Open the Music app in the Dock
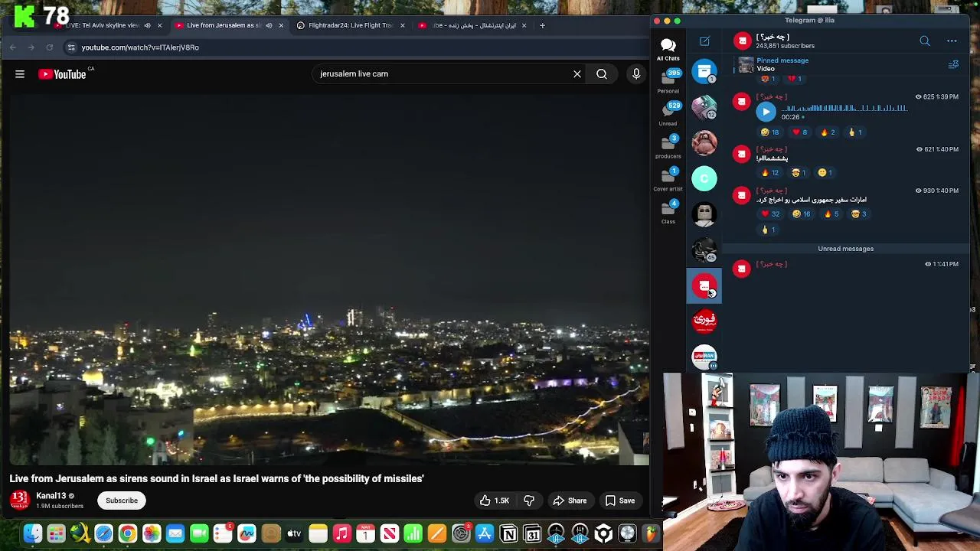 (342, 533)
